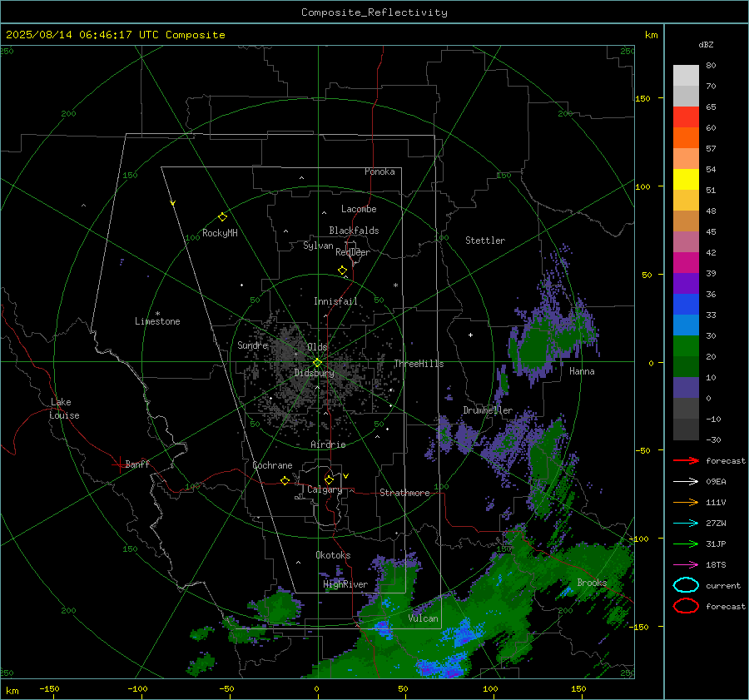Viewport: 749px width, 700px height.
Task: Select the 20 dBZ green color swatch
Action: coord(686,366)
